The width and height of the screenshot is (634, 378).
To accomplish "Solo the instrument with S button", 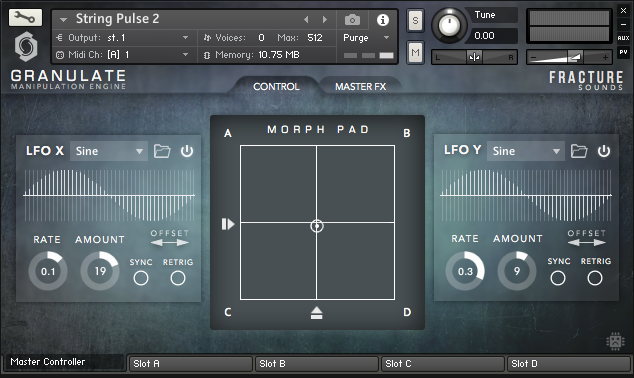I will click(x=415, y=20).
